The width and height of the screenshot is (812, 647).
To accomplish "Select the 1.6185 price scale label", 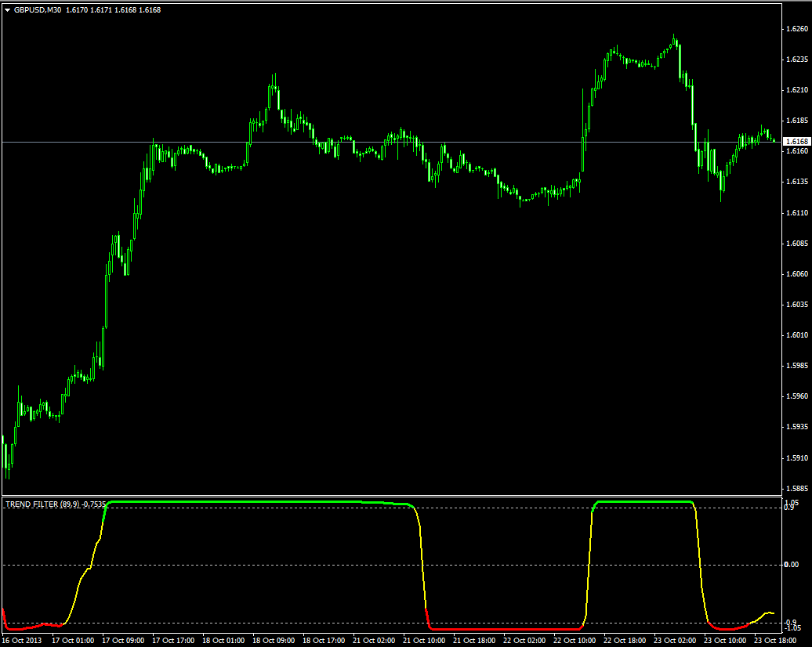I will [x=797, y=120].
